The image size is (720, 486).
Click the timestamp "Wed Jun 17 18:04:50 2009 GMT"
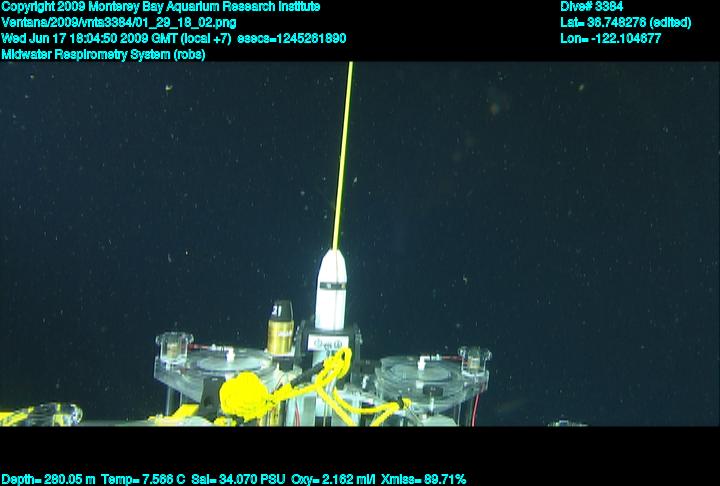(x=90, y=39)
